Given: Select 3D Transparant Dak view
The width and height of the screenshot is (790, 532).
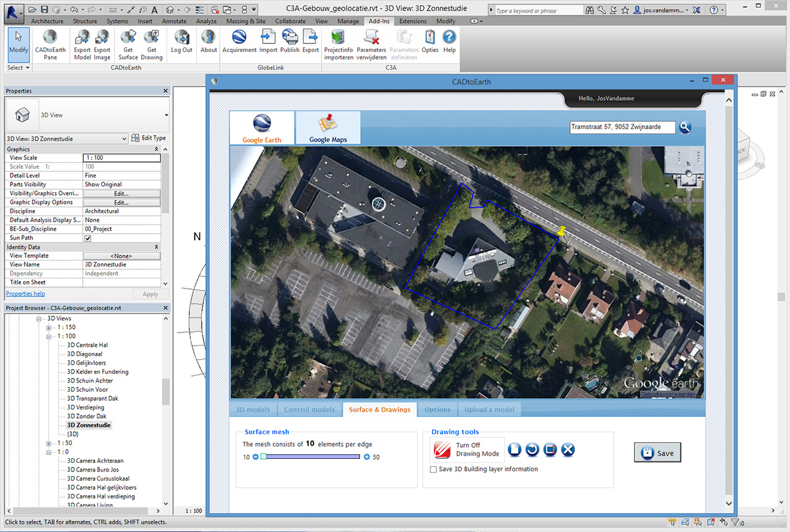Looking at the screenshot, I should pos(93,398).
